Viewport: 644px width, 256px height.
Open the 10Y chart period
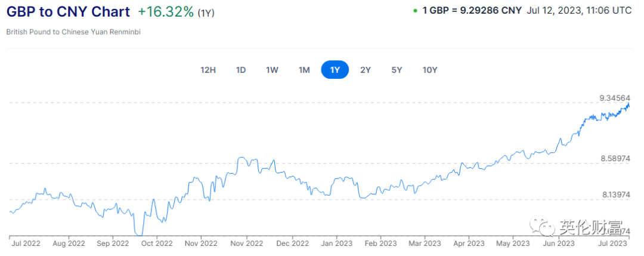point(430,70)
